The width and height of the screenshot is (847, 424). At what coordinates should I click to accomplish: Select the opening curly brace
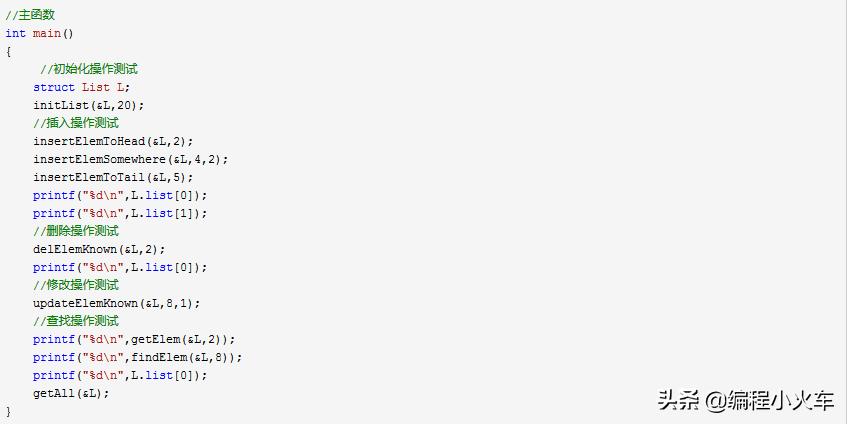[x=8, y=51]
